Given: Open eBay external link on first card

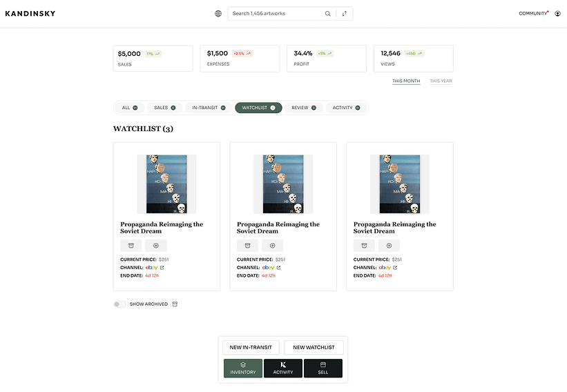Looking at the screenshot, I should (x=162, y=267).
